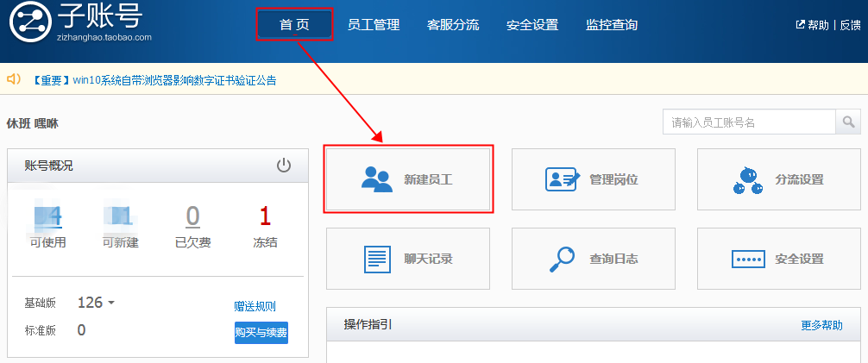
Task: Click the speaker announcement icon
Action: [13, 79]
